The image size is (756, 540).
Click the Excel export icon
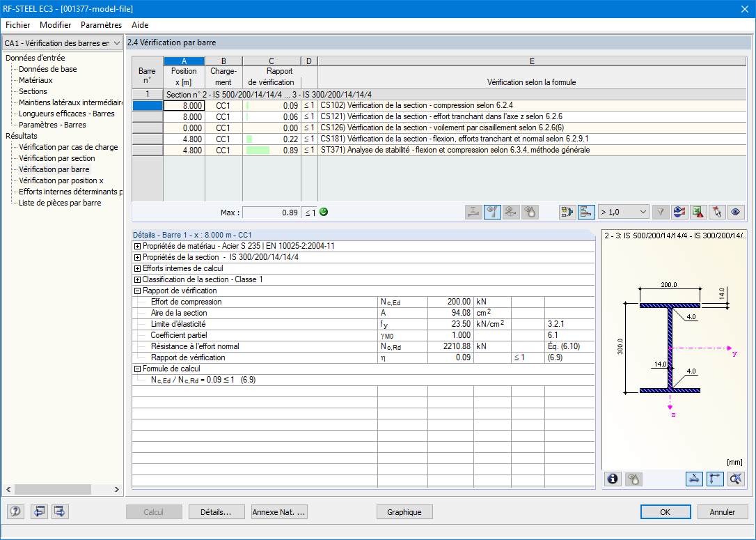tap(698, 212)
